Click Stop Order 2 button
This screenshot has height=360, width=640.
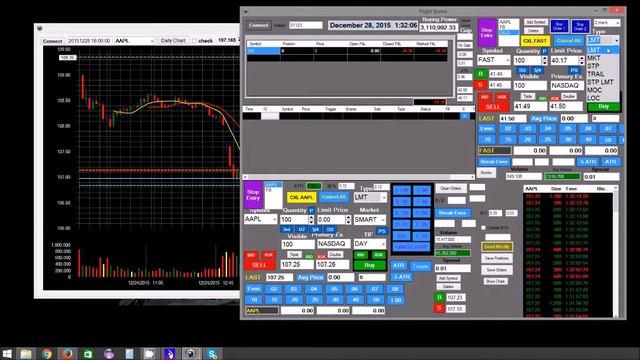click(x=580, y=26)
